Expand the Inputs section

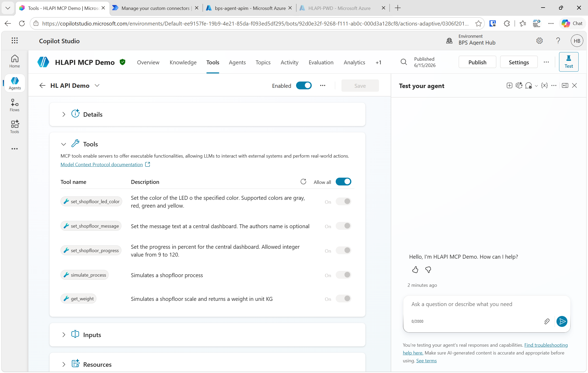point(64,335)
